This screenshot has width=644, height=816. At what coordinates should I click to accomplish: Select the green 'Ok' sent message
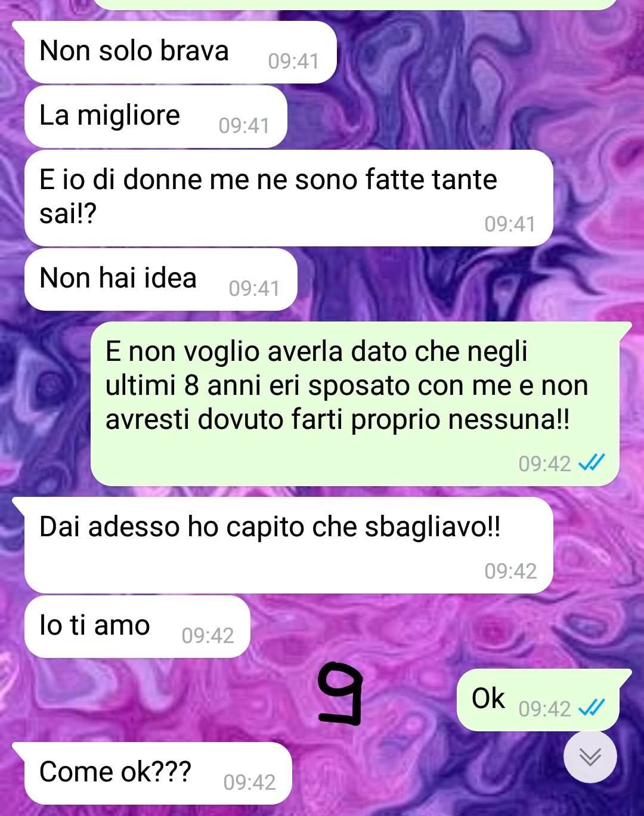538,700
